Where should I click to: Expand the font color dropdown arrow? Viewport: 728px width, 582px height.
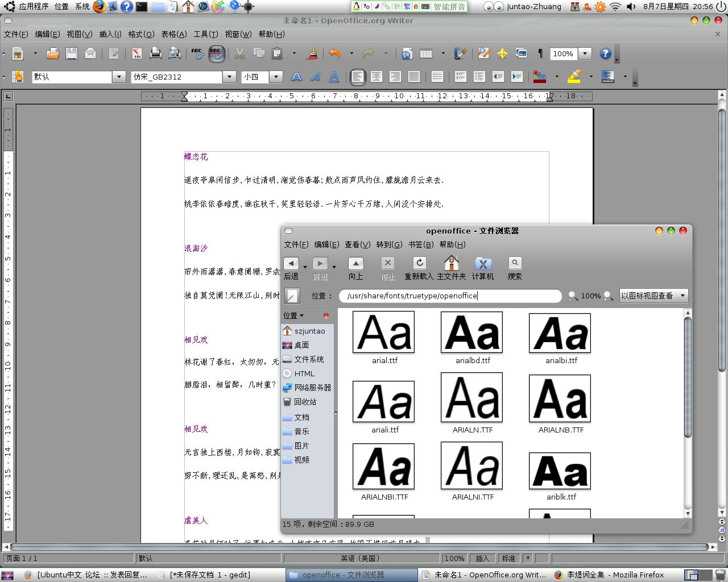pos(557,77)
